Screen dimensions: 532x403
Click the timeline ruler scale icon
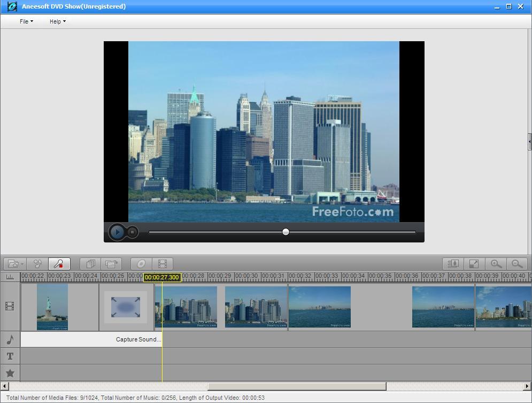coord(10,277)
